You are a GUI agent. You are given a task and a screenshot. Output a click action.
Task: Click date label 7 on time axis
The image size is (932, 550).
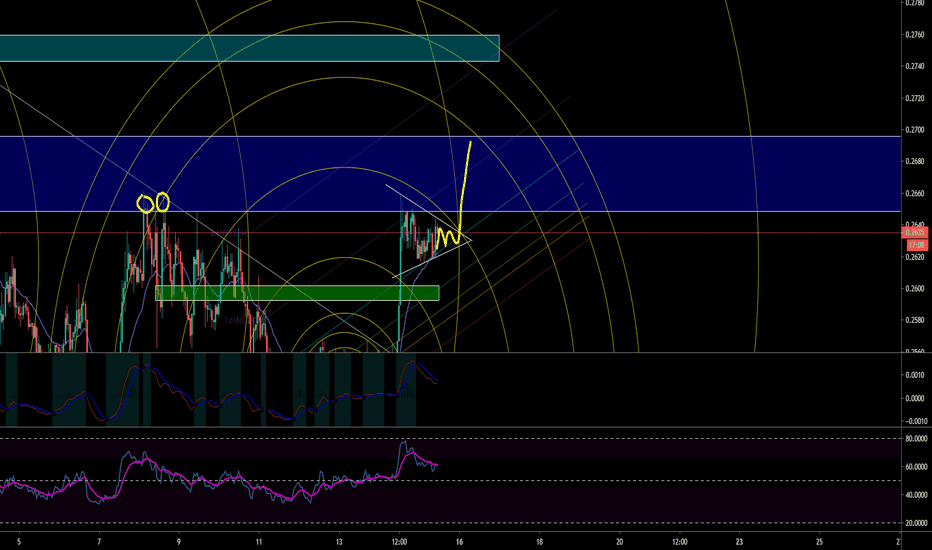[x=99, y=542]
